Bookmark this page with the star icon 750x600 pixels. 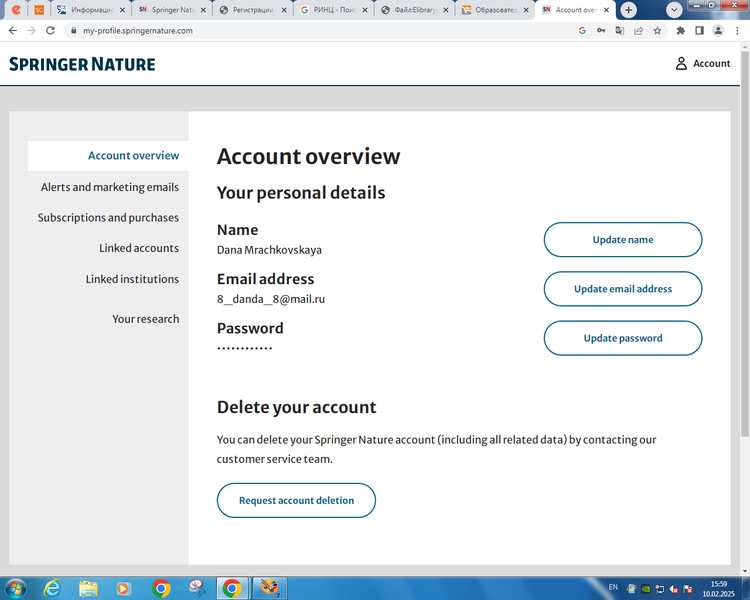[x=657, y=31]
